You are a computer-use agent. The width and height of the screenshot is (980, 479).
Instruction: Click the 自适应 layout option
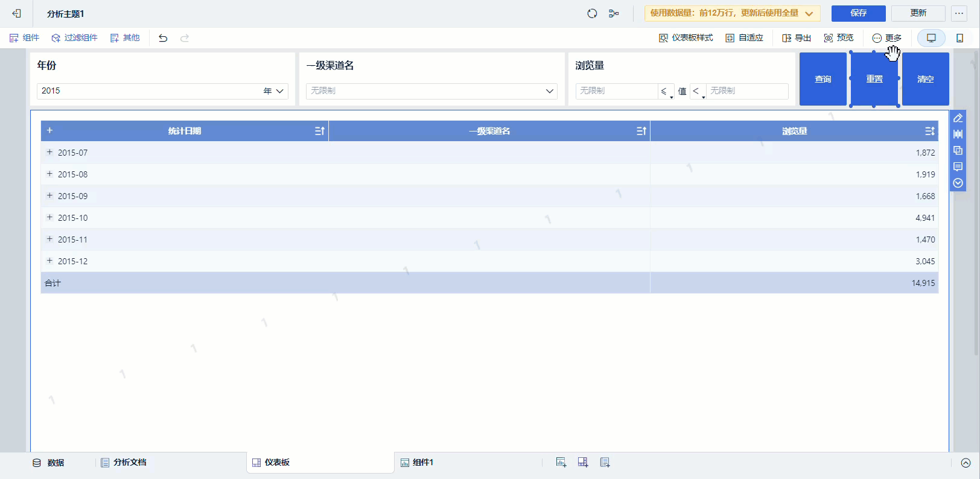coord(744,38)
